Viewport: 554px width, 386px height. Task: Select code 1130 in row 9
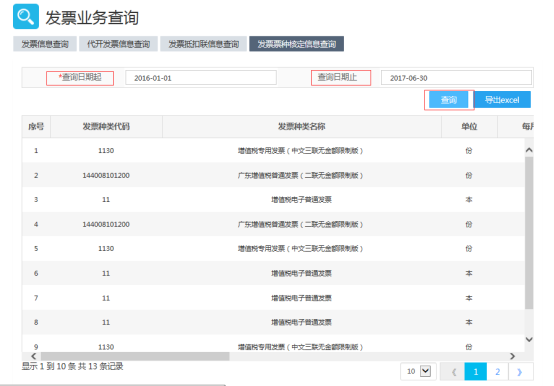pos(106,347)
